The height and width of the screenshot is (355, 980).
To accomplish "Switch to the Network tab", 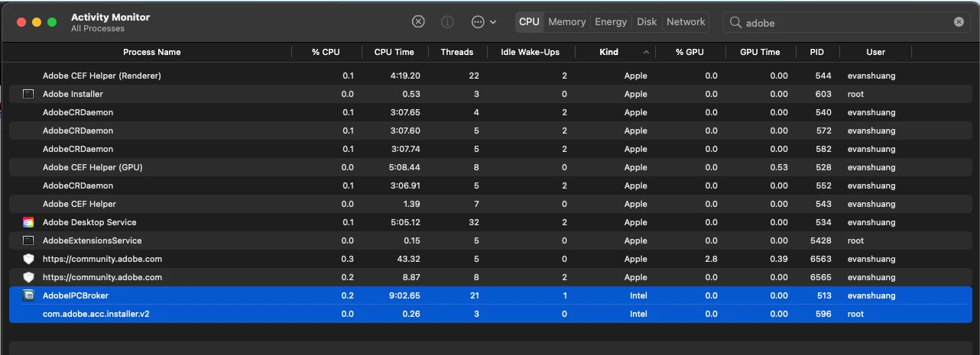I will (686, 22).
